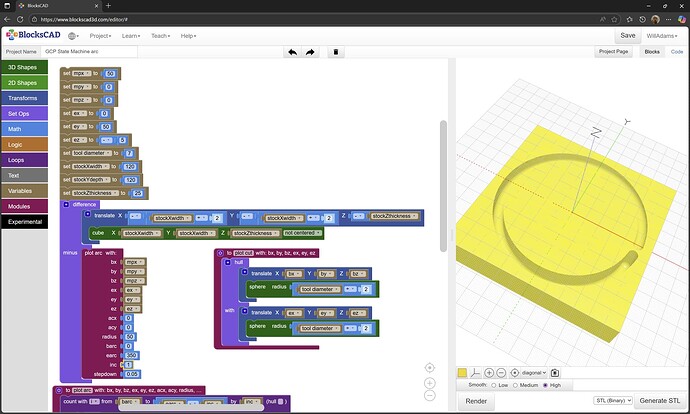This screenshot has height=414, width=690.
Task: Click the zoom out minus icon in the 3D viewer
Action: (x=503, y=372)
